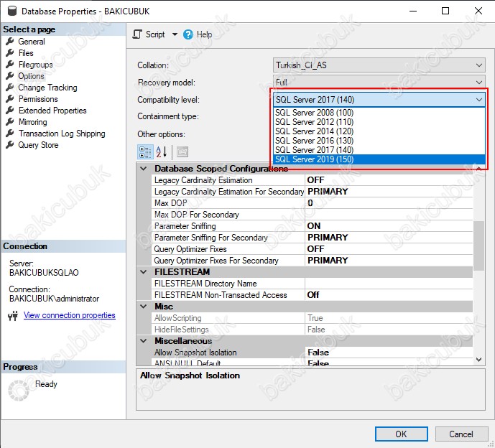Open the Script dropdown arrow
Image resolution: width=495 pixels, height=448 pixels.
tap(175, 34)
